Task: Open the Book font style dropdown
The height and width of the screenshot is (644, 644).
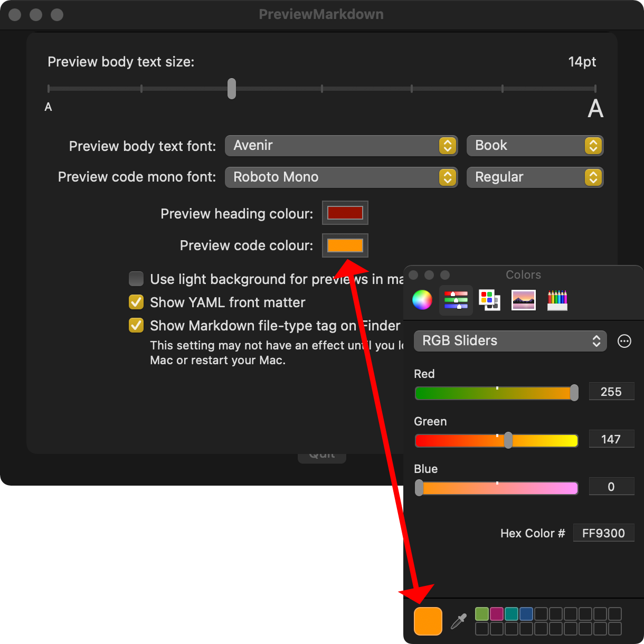Action: [535, 146]
